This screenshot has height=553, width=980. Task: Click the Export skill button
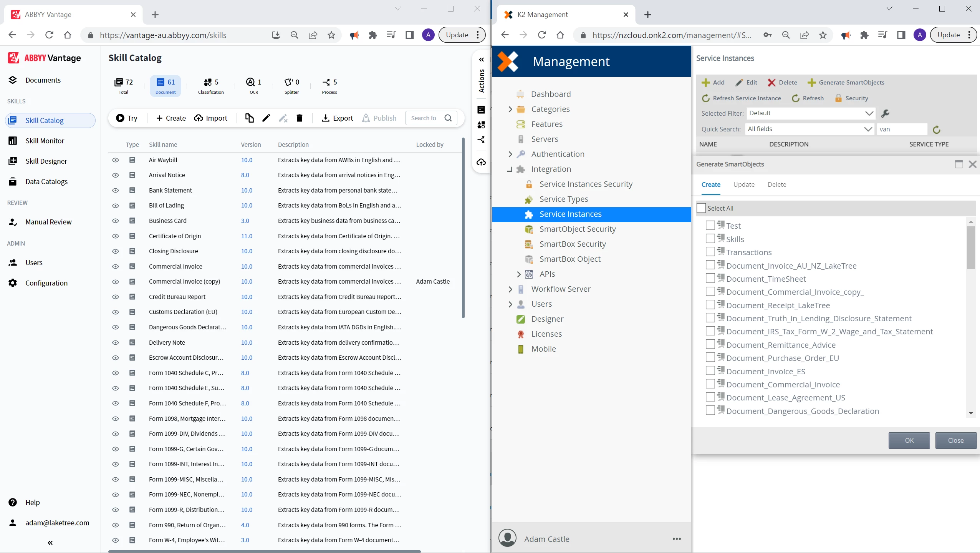[337, 118]
